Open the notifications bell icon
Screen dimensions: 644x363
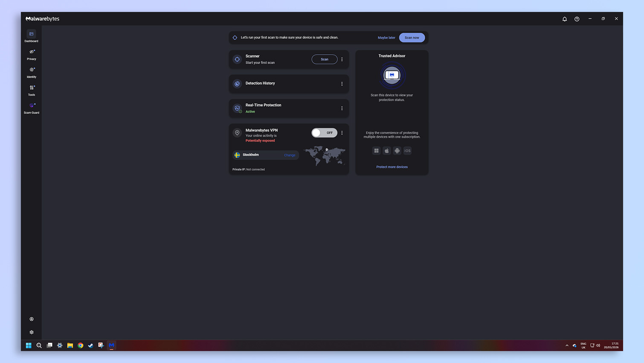[565, 19]
